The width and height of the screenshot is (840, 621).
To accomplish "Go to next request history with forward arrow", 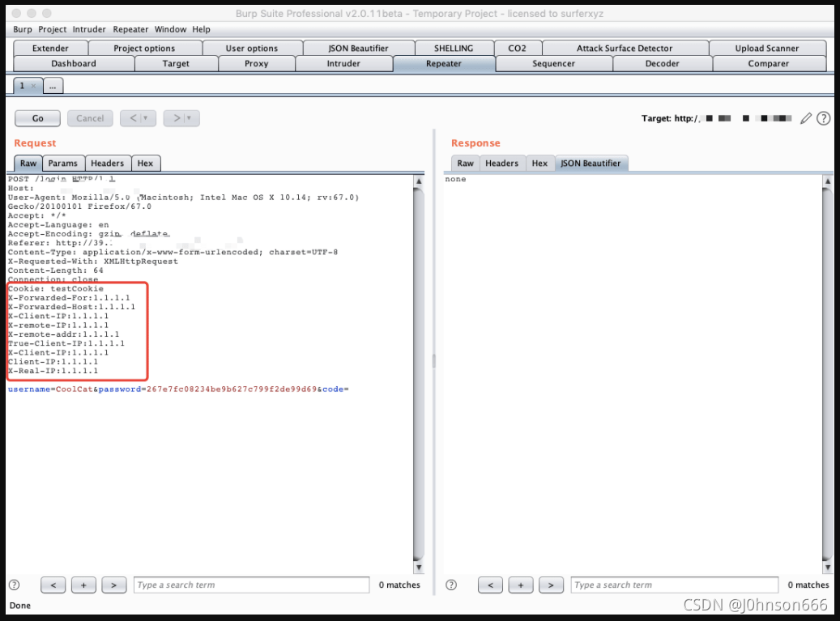I will tap(181, 117).
